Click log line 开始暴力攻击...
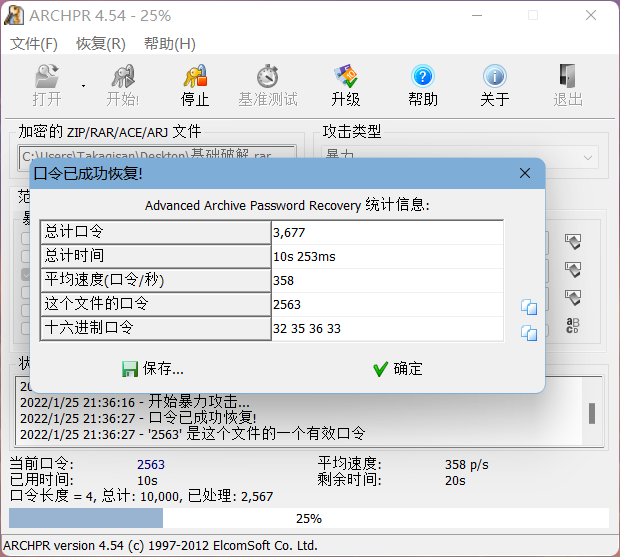Image resolution: width=620 pixels, height=557 pixels. (135, 402)
